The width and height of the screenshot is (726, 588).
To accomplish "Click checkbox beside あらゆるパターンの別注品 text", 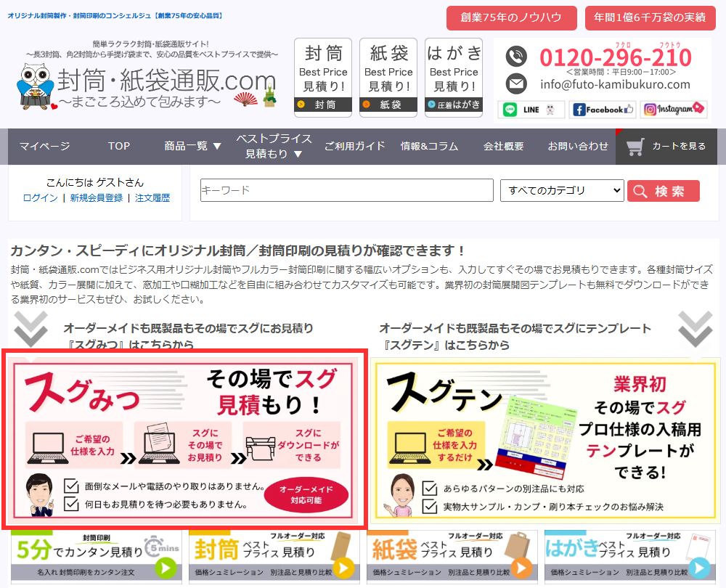I will [x=430, y=489].
